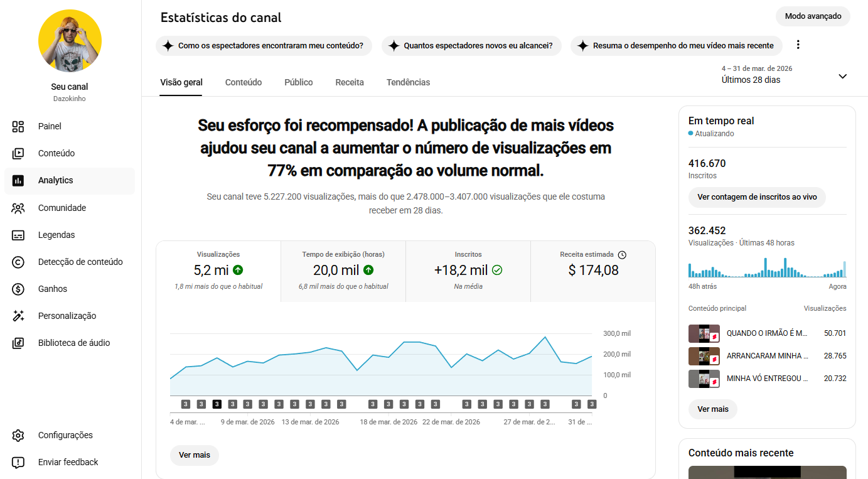This screenshot has height=479, width=868.
Task: Click the $ 174,08 revenue value
Action: (x=593, y=271)
